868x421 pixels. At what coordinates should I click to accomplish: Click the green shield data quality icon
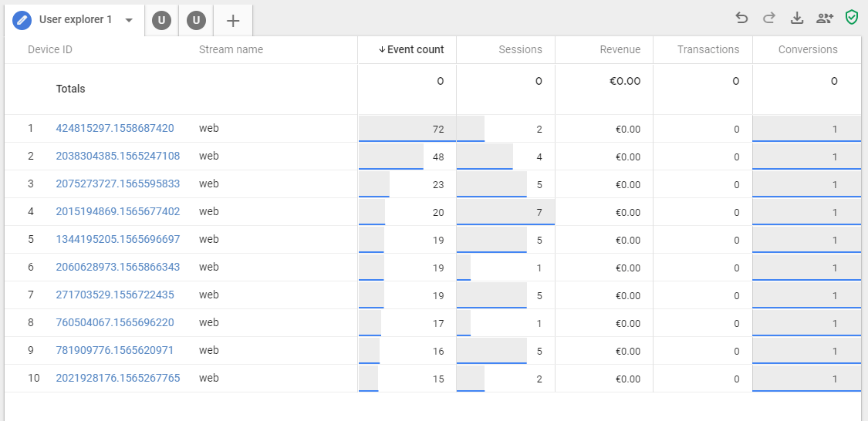click(852, 18)
